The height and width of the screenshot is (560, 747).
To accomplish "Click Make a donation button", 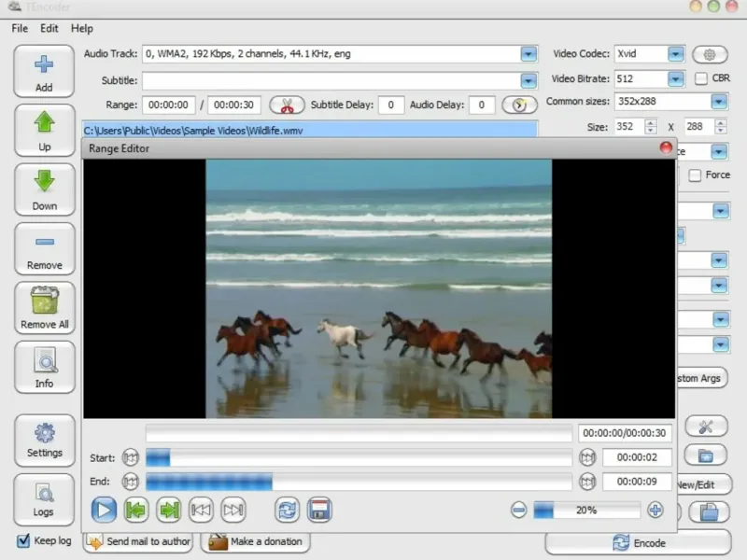I will click(256, 542).
